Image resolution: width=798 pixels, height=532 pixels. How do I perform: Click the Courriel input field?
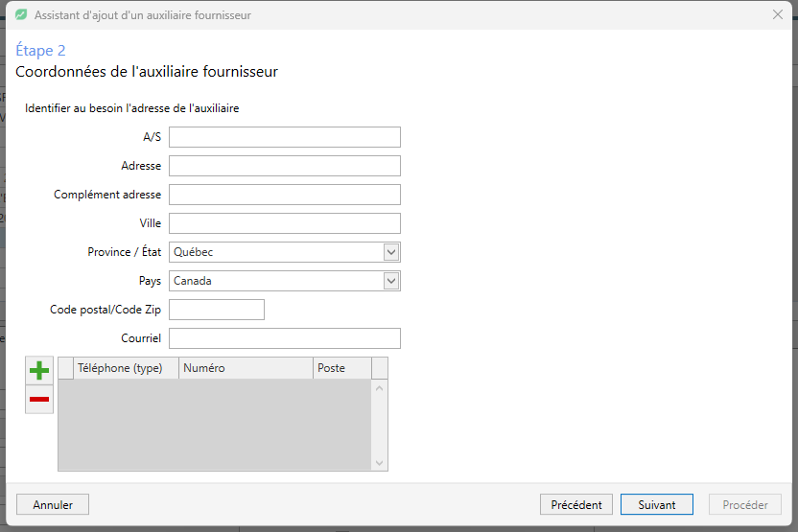coord(285,338)
